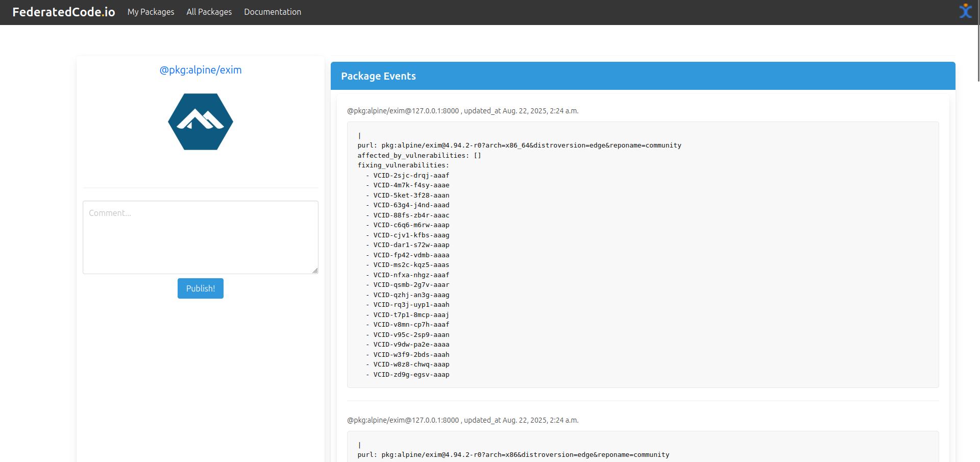
Task: Click the fixing_vulnerabilities: label in first event
Action: coord(403,165)
